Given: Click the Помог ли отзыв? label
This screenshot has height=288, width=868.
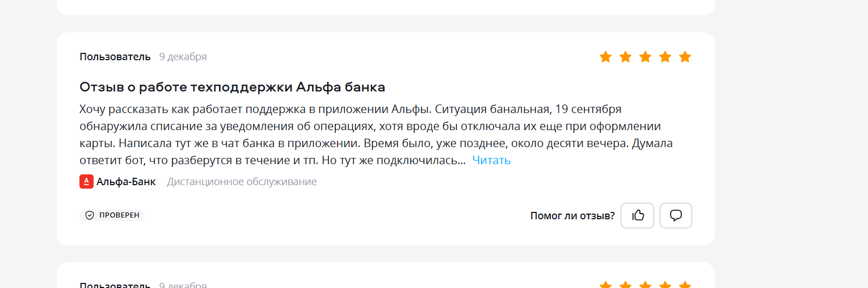Looking at the screenshot, I should coord(572,215).
